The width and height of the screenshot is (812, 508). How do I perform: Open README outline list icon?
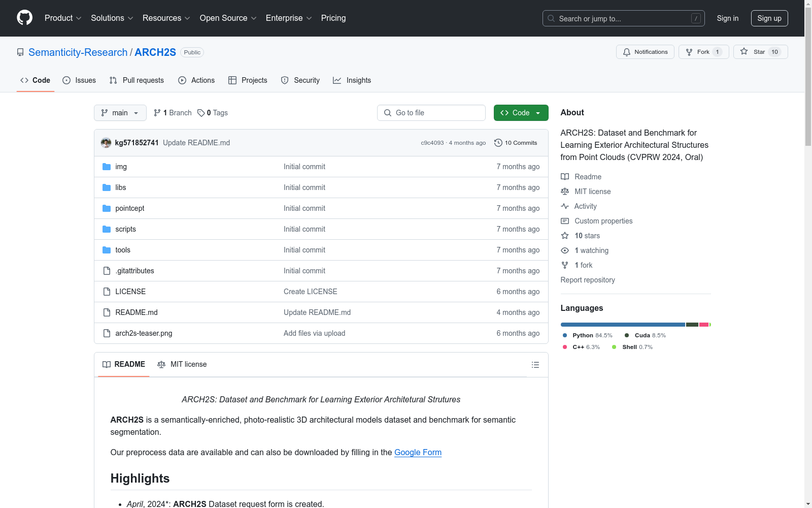click(535, 365)
